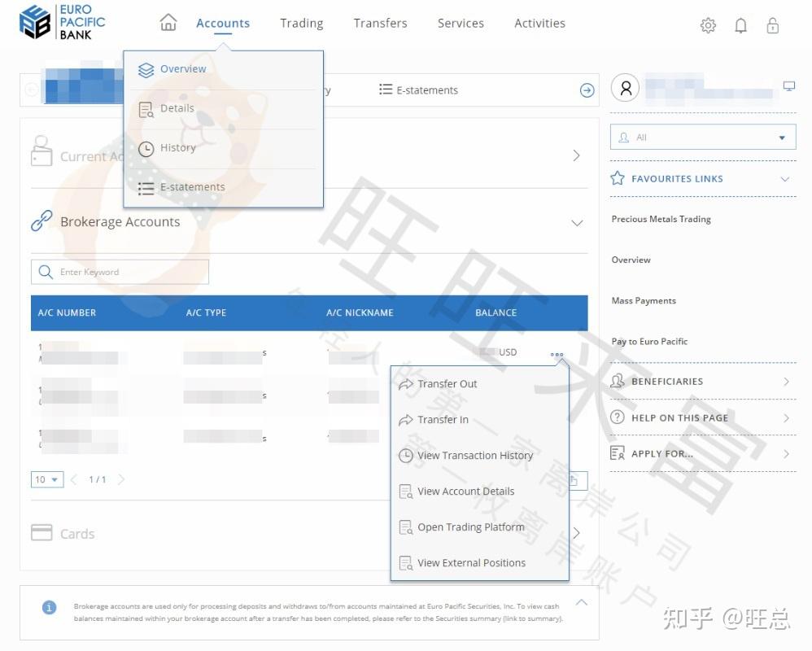Go to next page arrow in pagination
Screen dimensions: 812x651
(x=121, y=479)
